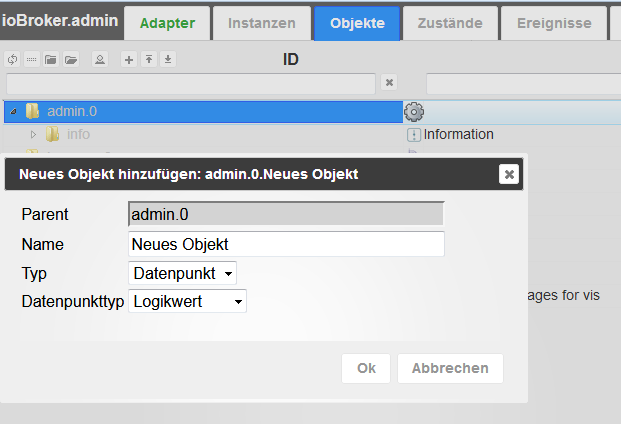
Task: Clear the ID filter with the x button
Action: (x=389, y=83)
